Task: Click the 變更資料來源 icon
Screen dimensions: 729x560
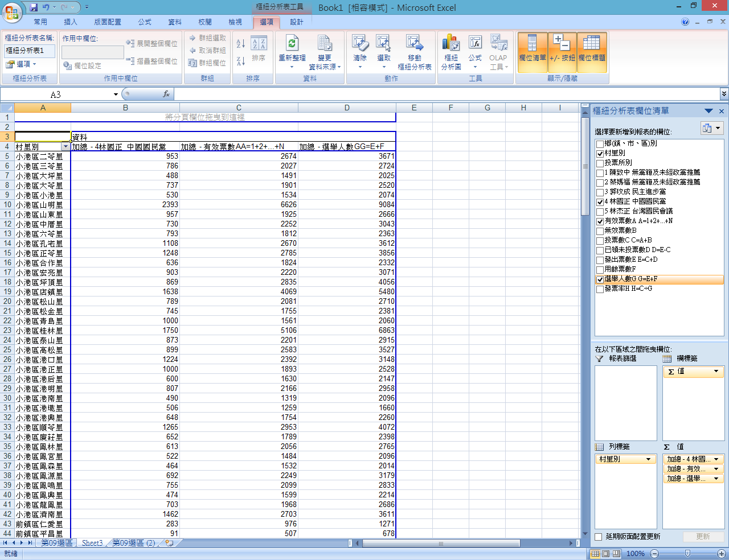Action: (x=325, y=44)
